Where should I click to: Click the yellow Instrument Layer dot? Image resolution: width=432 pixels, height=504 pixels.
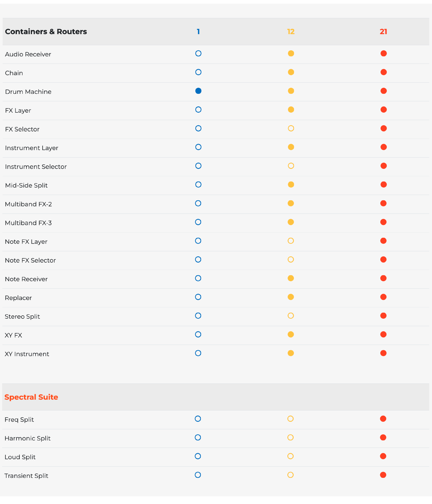[x=291, y=147]
